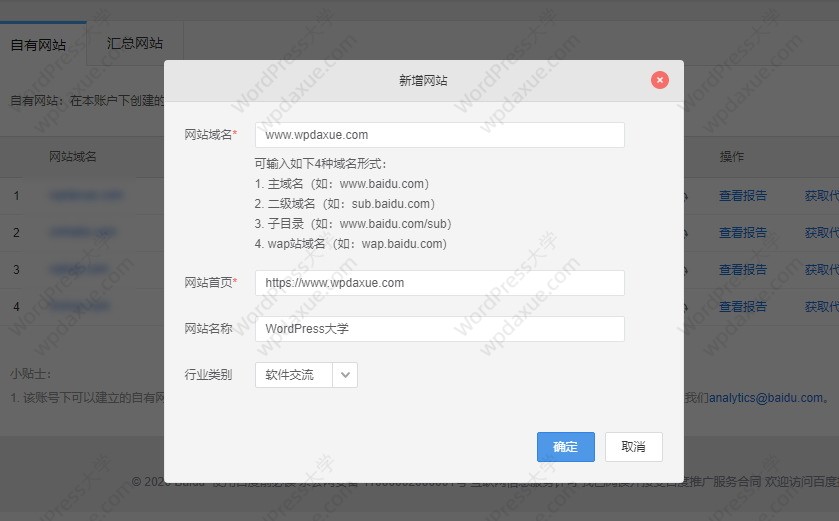The height and width of the screenshot is (521, 839).
Task: Click the 网站名称 field label
Action: pyautogui.click(x=208, y=329)
